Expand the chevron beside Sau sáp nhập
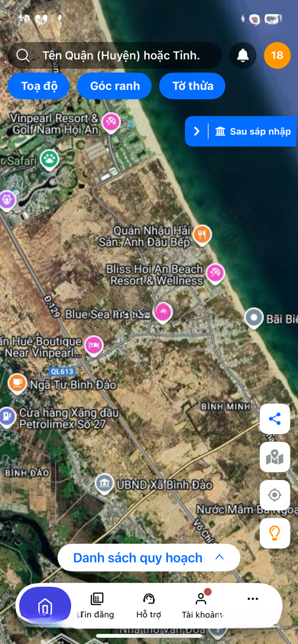This screenshot has height=644, width=298. click(196, 131)
